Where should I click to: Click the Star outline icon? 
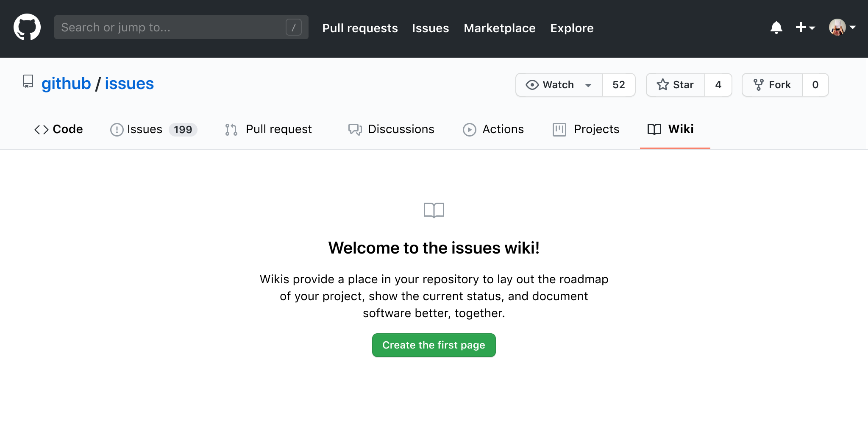(662, 85)
